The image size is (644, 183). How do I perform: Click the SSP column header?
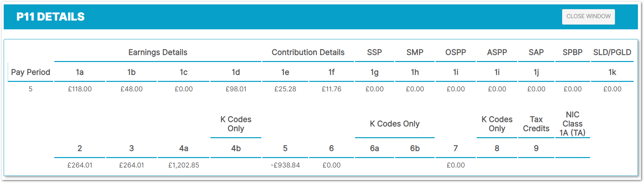point(374,52)
